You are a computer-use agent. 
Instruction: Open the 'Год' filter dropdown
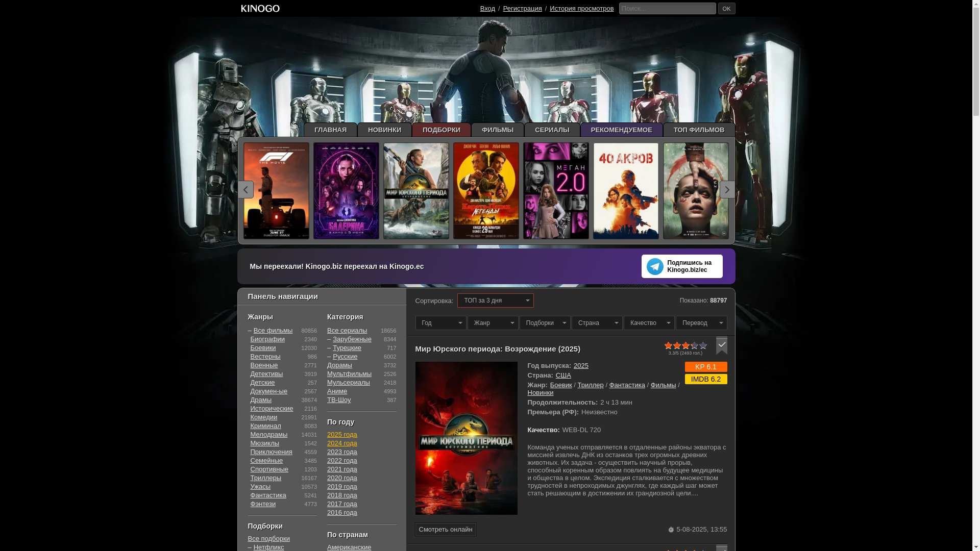(x=441, y=323)
